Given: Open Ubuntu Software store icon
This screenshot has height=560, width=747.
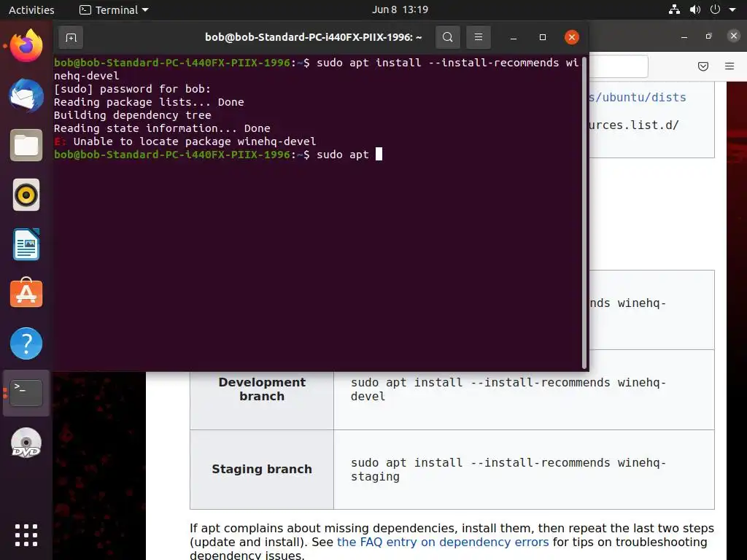Looking at the screenshot, I should tap(26, 293).
